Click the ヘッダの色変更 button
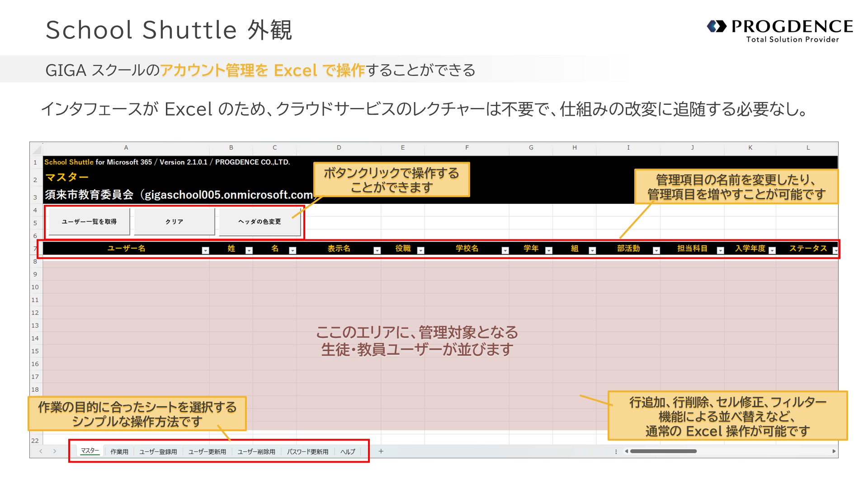The image size is (868, 488). 259,221
